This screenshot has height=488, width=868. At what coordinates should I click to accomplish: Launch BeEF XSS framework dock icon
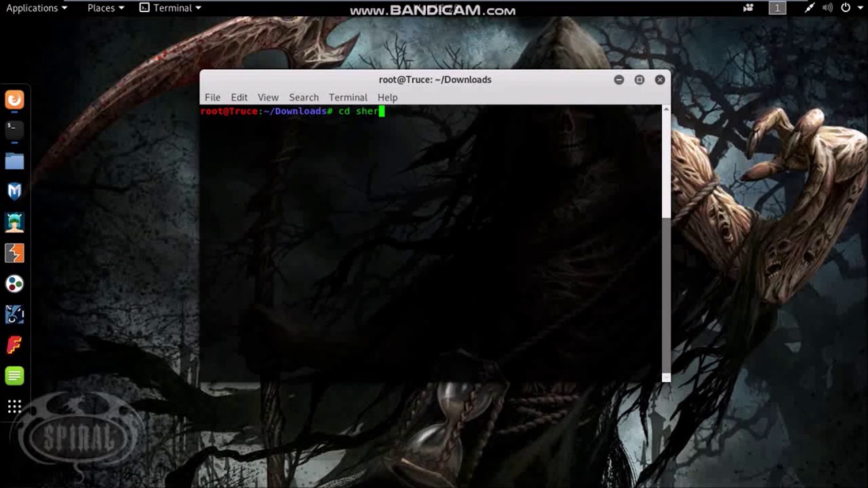14,314
